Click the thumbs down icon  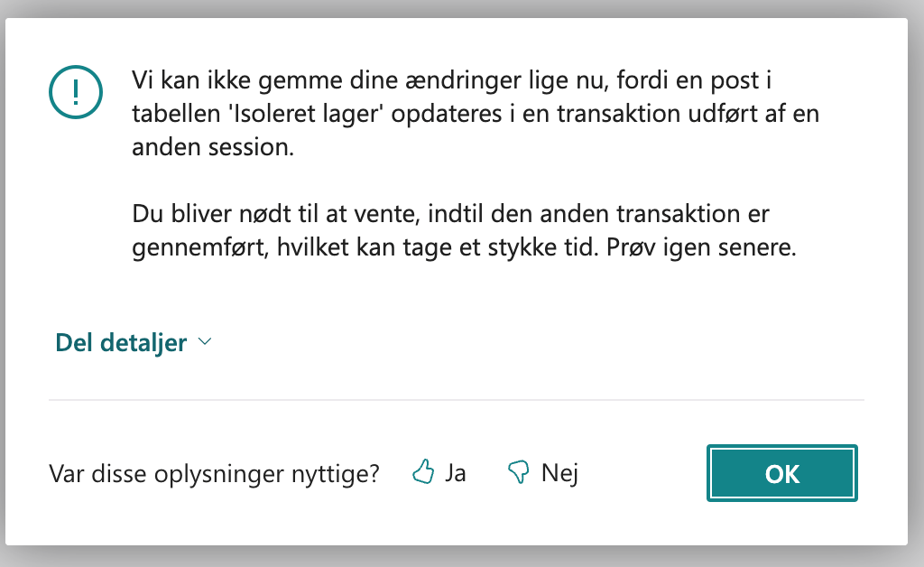(x=518, y=472)
